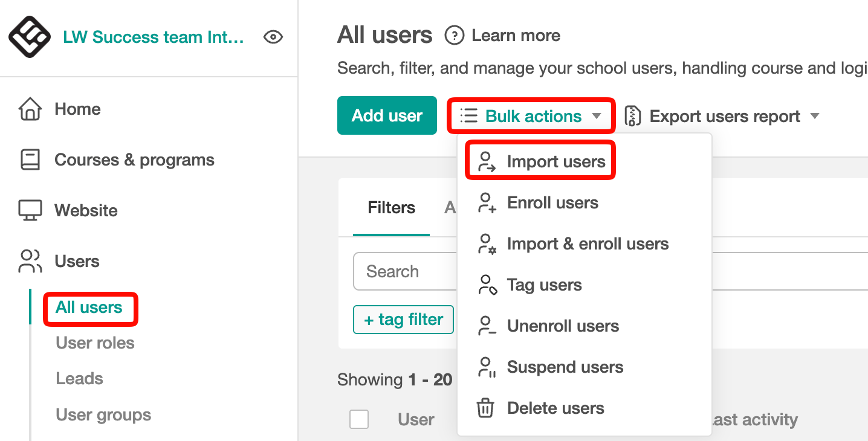This screenshot has height=441, width=868.
Task: Check the select-all users checkbox
Action: pos(359,419)
